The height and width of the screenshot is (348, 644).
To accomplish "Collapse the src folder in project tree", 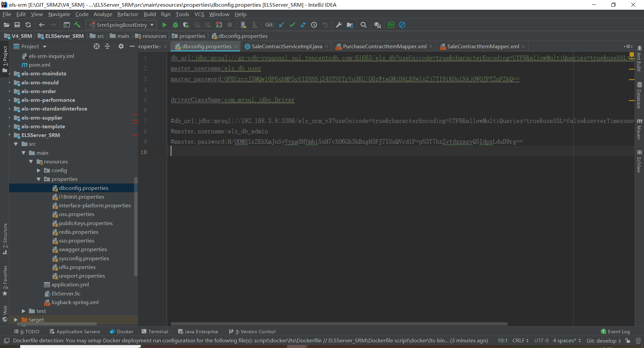I will point(16,144).
